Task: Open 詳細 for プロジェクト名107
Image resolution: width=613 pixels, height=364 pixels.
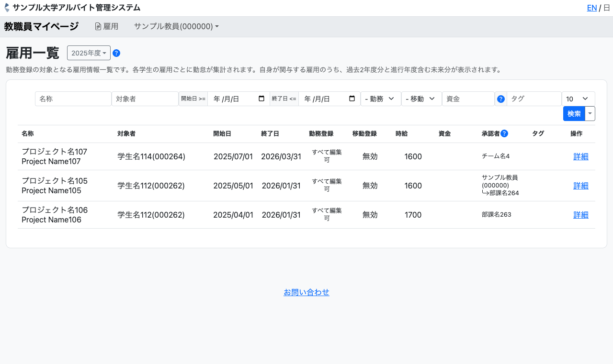Action: point(580,156)
